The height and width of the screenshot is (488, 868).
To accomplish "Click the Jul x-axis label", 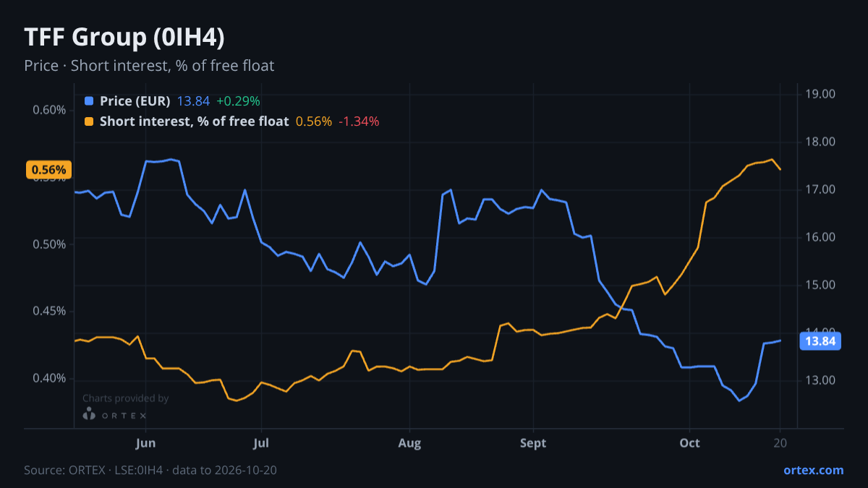I will point(262,443).
